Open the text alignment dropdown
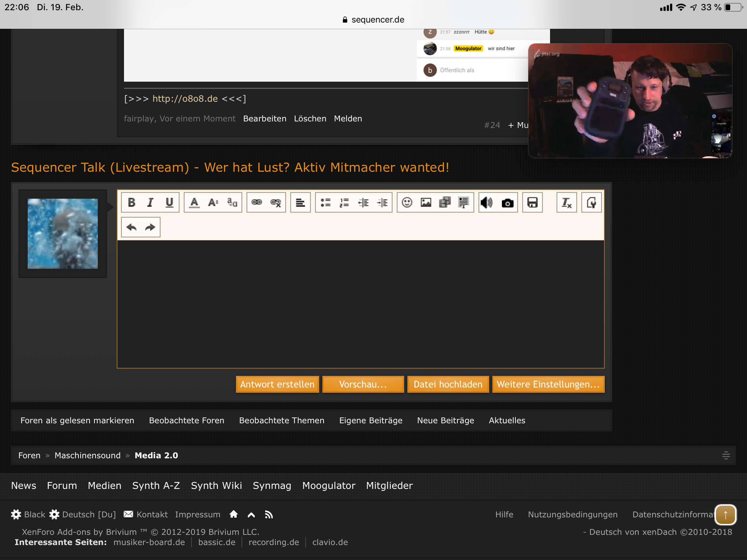Image resolution: width=747 pixels, height=560 pixels. pyautogui.click(x=300, y=202)
